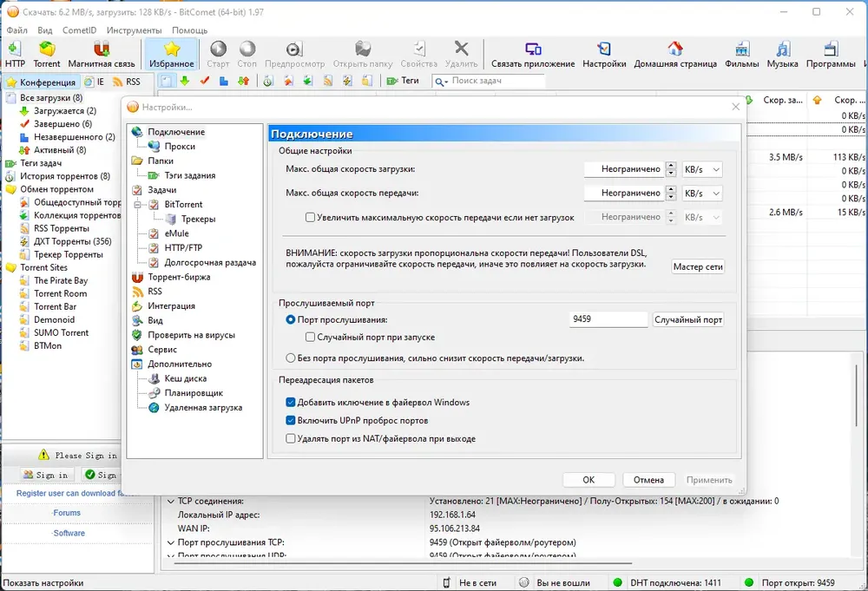
Task: Click the Случайный порт button
Action: (688, 320)
